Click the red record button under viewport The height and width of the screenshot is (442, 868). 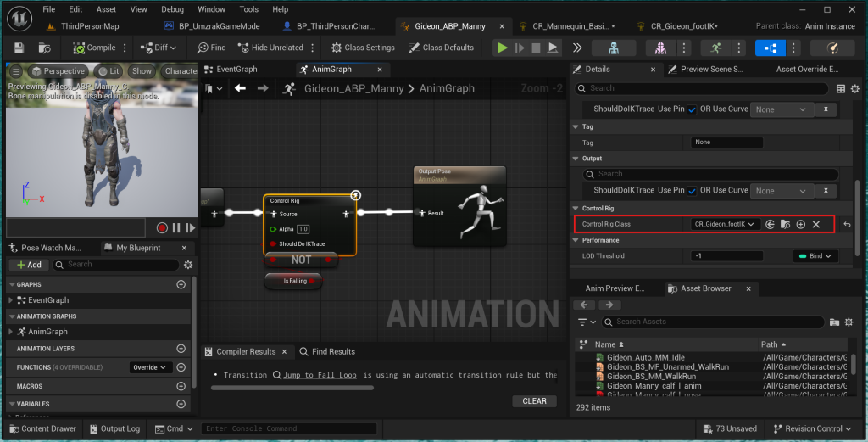[x=162, y=227]
